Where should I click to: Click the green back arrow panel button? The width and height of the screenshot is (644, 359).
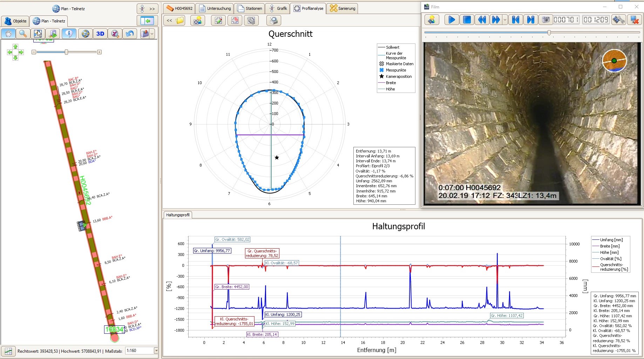click(x=147, y=20)
